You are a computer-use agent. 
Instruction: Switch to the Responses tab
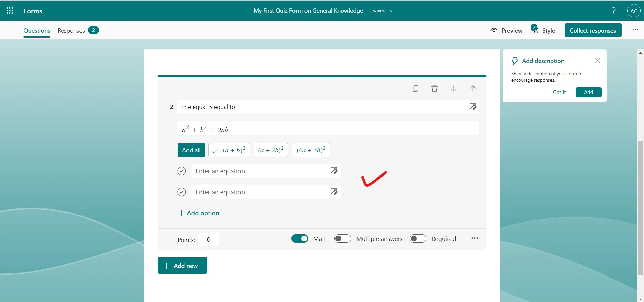tap(70, 30)
